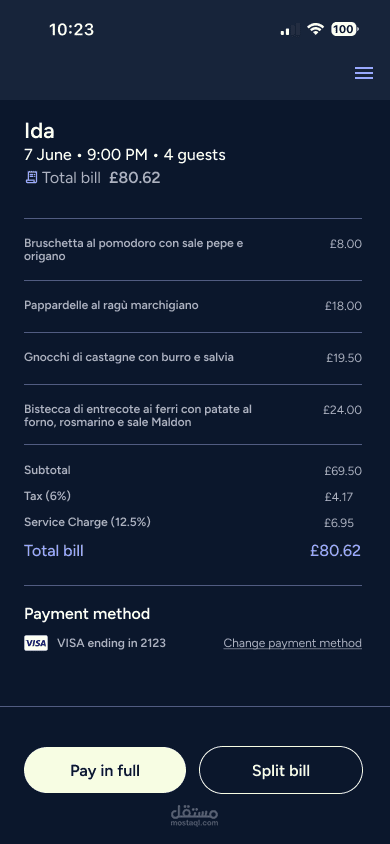Tap the receipt icon beside Total bill
Viewport: 390px width, 844px height.
[x=32, y=178]
